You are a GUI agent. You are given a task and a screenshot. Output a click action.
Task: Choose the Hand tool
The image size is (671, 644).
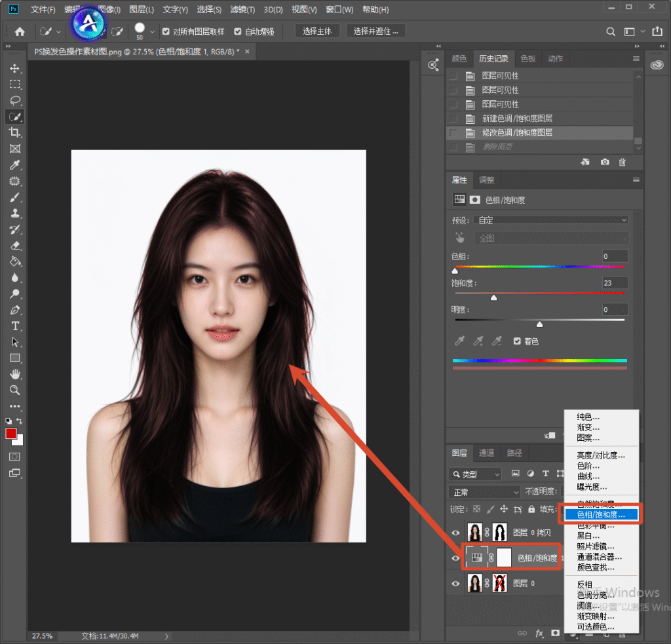tap(15, 375)
